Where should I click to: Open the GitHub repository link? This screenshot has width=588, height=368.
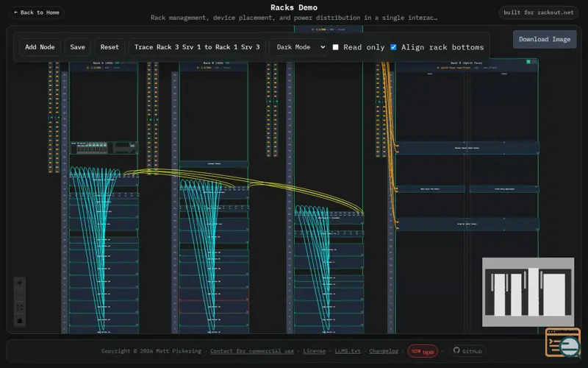coord(467,351)
